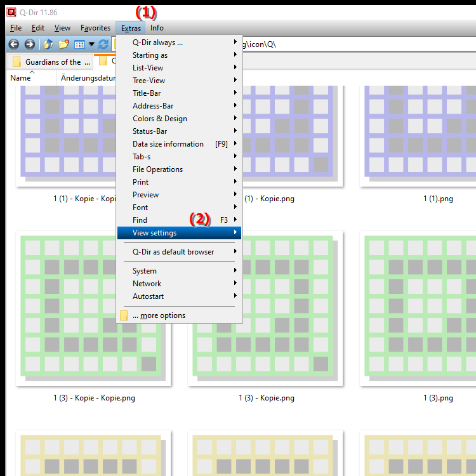Expand the Colors & Design submenu
The image size is (476, 476).
tap(179, 119)
